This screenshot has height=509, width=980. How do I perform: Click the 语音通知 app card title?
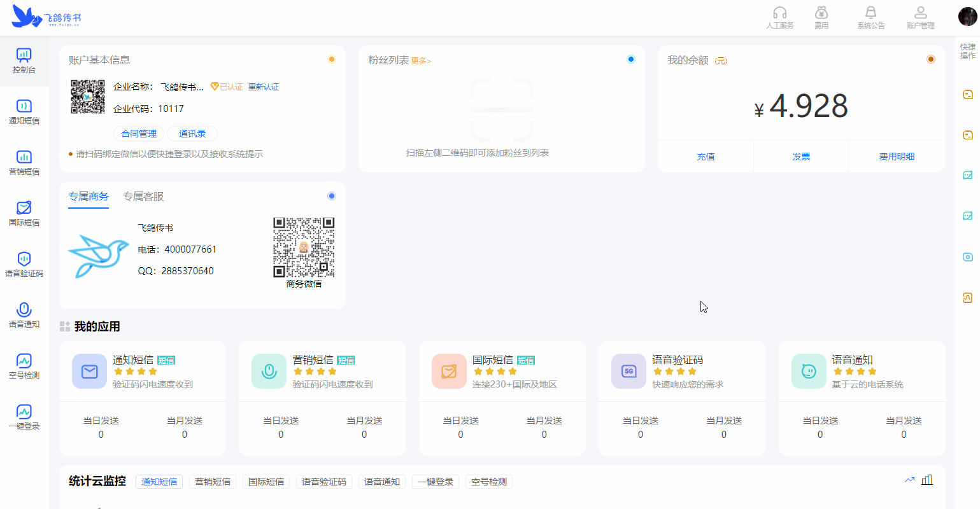[852, 360]
